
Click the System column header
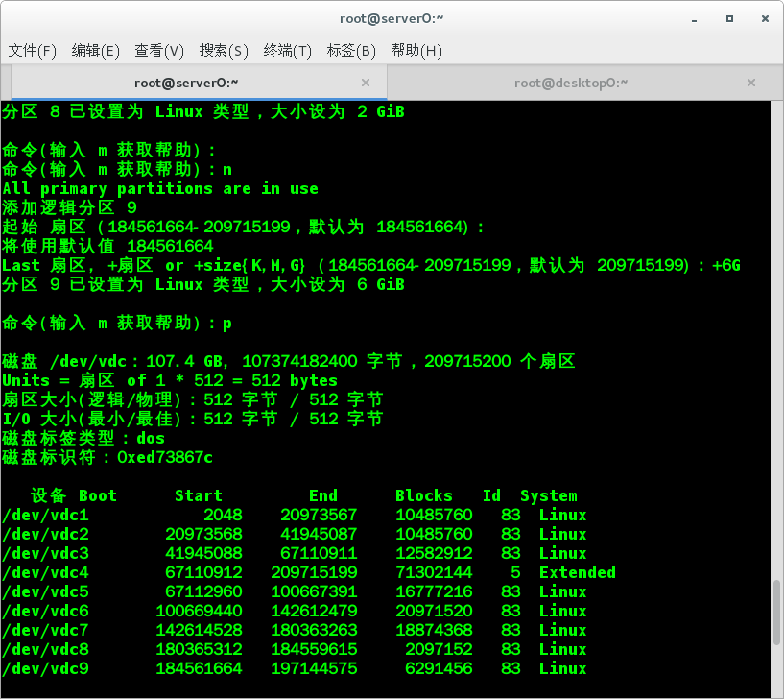pyautogui.click(x=549, y=495)
